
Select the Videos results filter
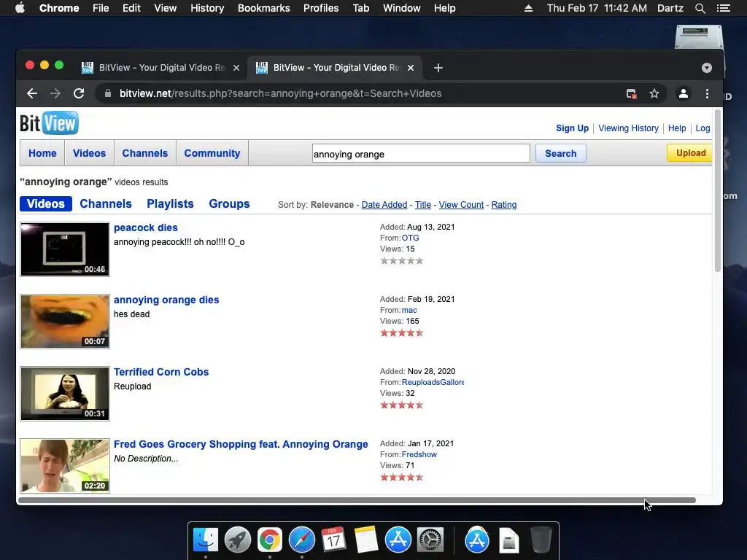point(46,204)
